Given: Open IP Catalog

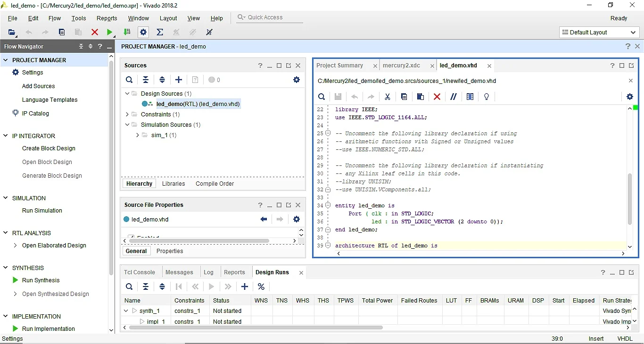Looking at the screenshot, I should coord(35,114).
